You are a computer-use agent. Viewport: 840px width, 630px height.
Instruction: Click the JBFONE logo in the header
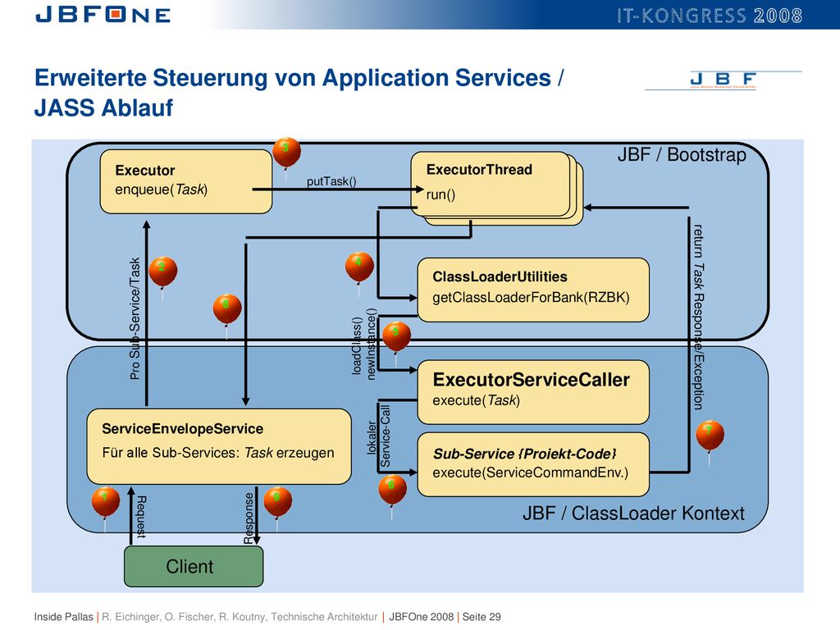(103, 15)
